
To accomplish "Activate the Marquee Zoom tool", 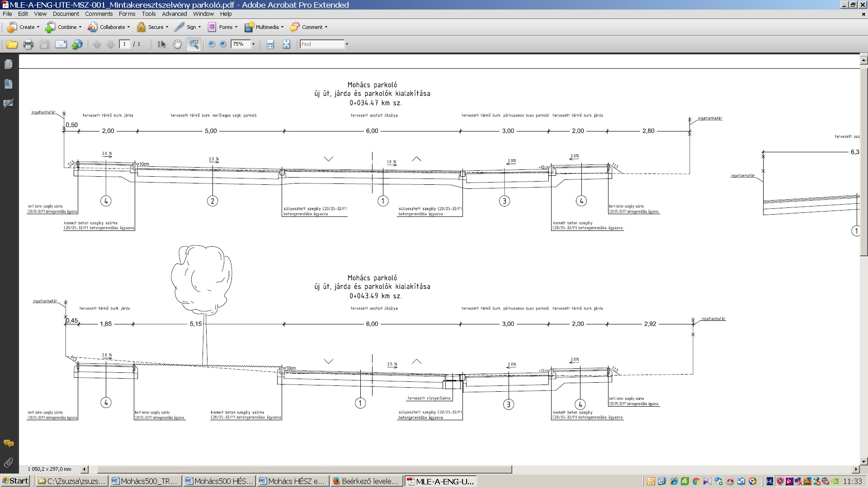I will coord(194,44).
